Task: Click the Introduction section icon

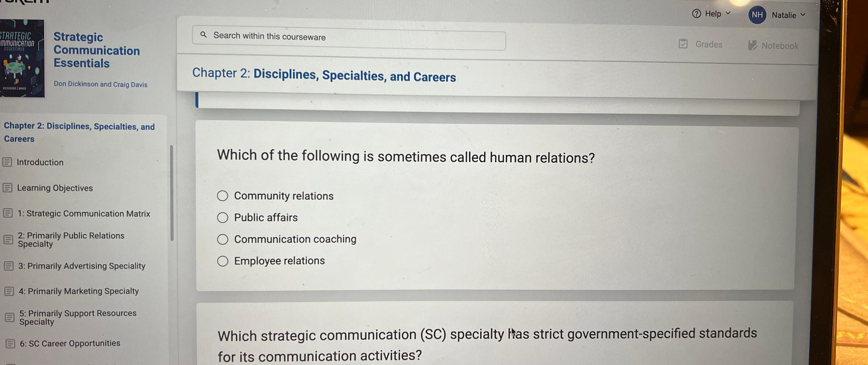Action: point(8,162)
